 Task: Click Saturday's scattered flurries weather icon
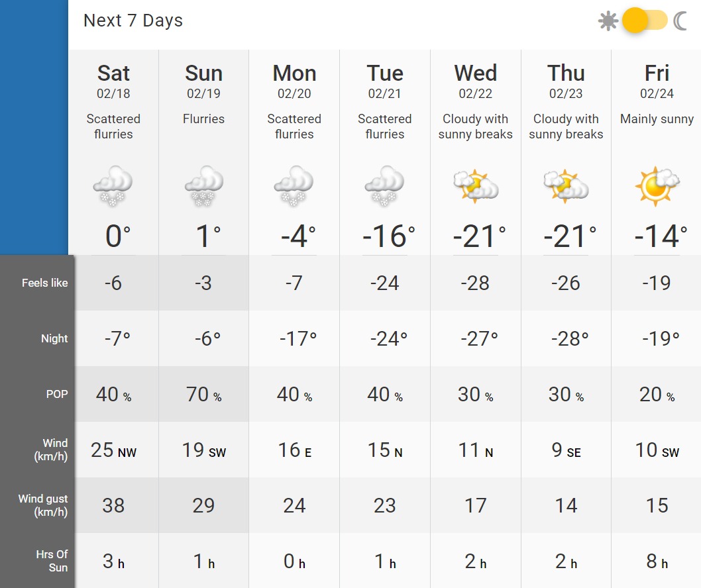click(113, 185)
